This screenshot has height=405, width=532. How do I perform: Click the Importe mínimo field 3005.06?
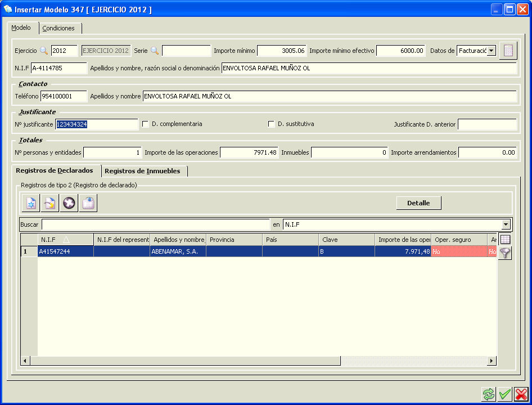coord(282,51)
